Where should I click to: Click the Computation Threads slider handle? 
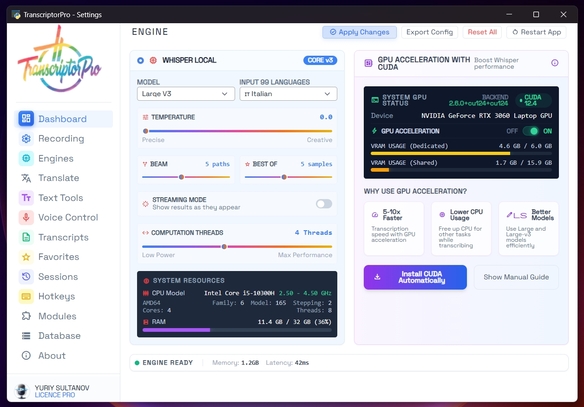(x=224, y=247)
